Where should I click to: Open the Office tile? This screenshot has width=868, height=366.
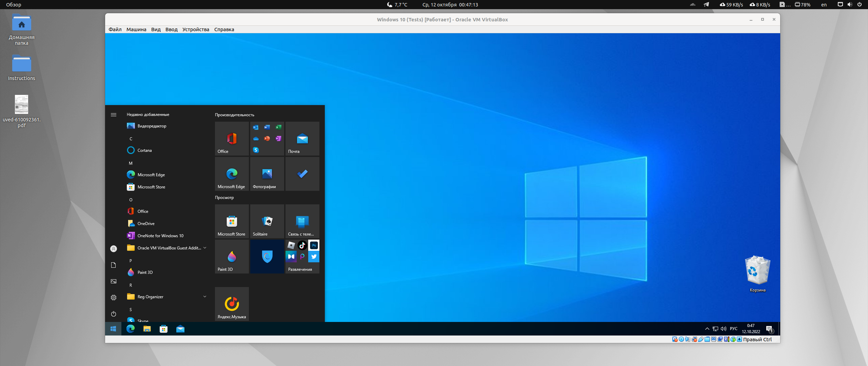[x=232, y=139]
